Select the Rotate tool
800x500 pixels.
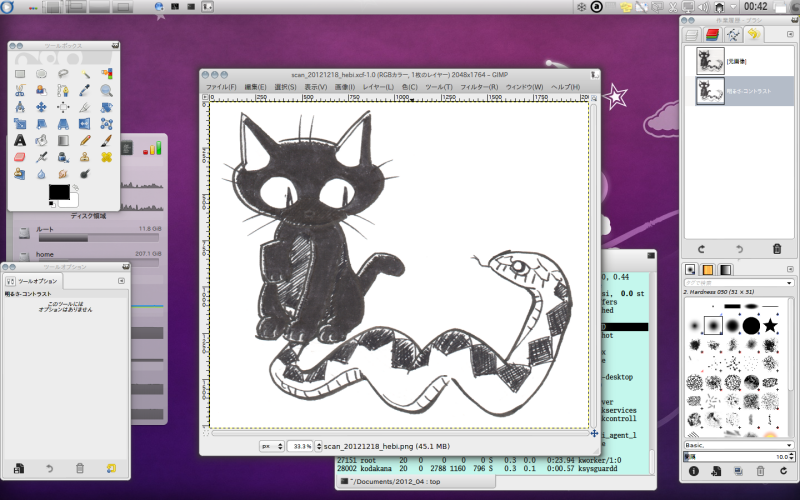click(106, 107)
